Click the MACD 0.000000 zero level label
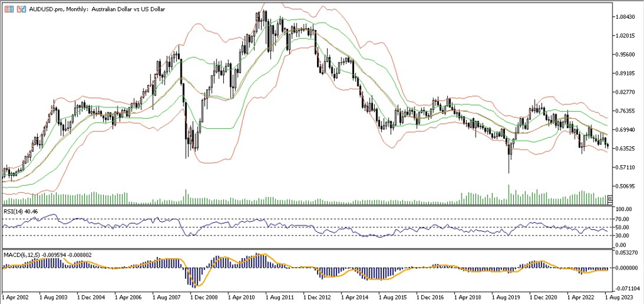Screen dimensions: 644x304 click(625, 267)
